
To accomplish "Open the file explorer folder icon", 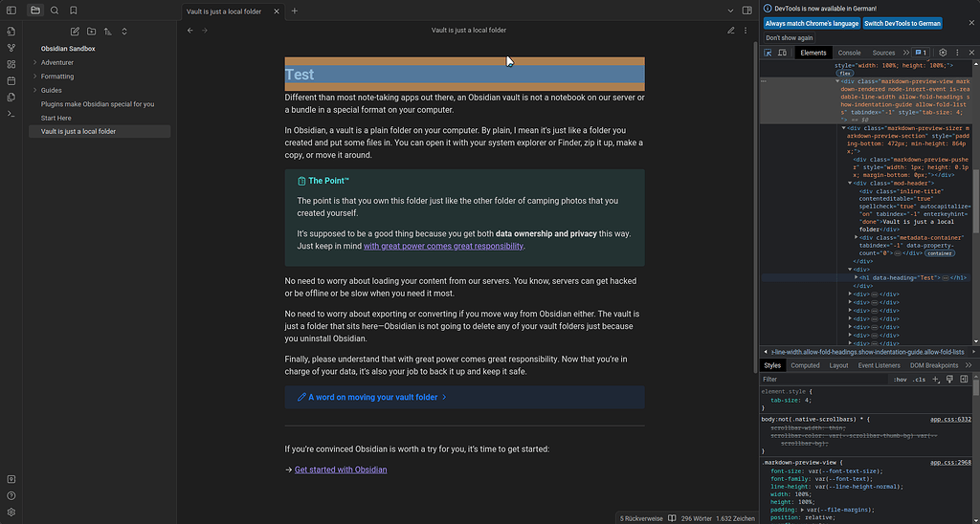I will [x=35, y=11].
